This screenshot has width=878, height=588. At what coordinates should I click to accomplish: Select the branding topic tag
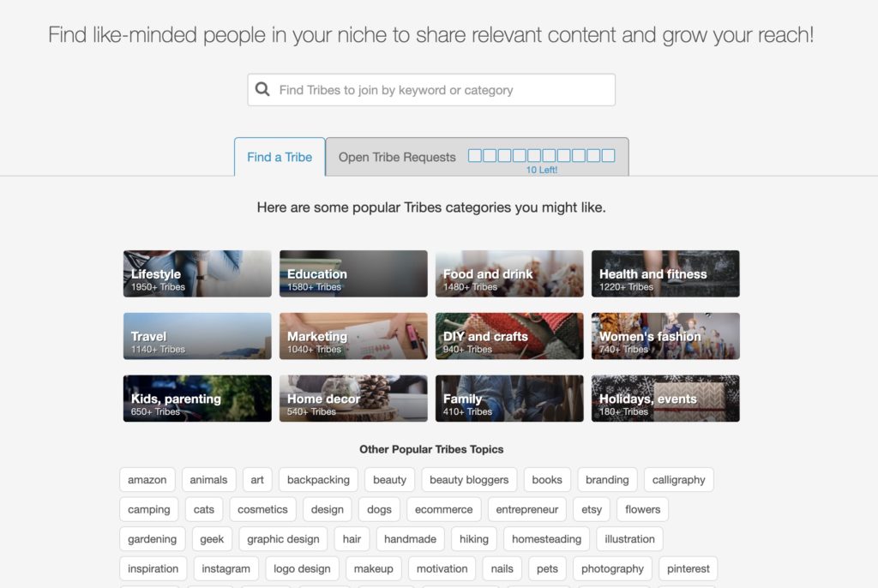(x=608, y=480)
